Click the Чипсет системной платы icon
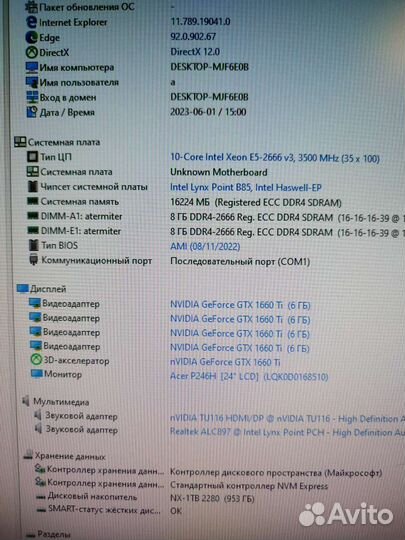The height and width of the screenshot is (540, 405). (33, 187)
